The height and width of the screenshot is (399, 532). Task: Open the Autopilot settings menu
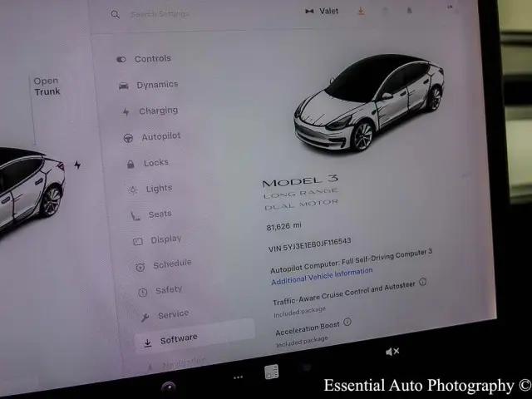[152, 137]
